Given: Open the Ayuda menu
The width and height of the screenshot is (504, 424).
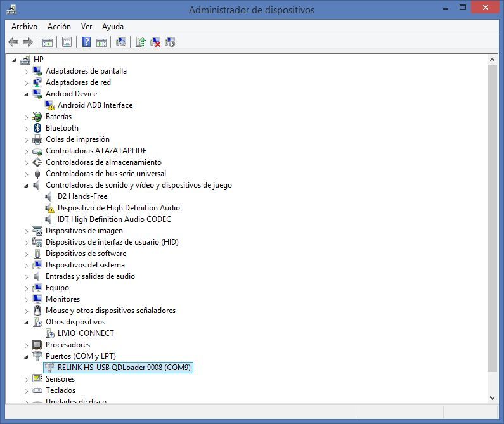Looking at the screenshot, I should click(113, 27).
